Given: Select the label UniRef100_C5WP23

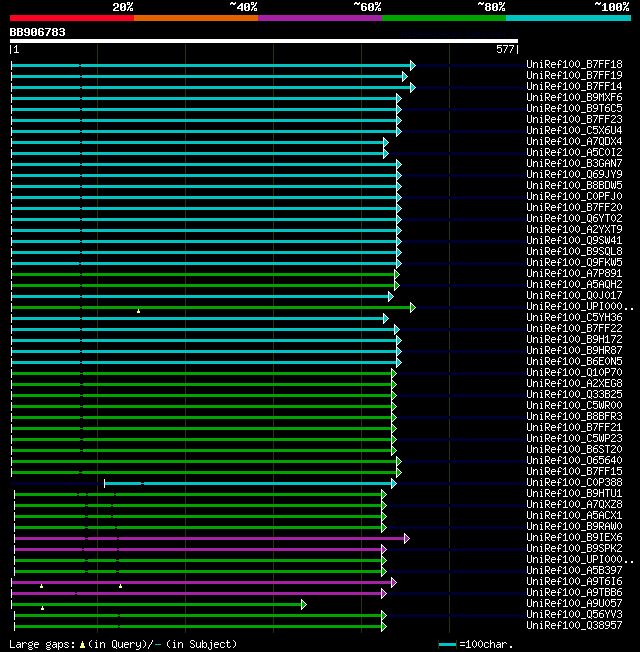Looking at the screenshot, I should tap(574, 439).
